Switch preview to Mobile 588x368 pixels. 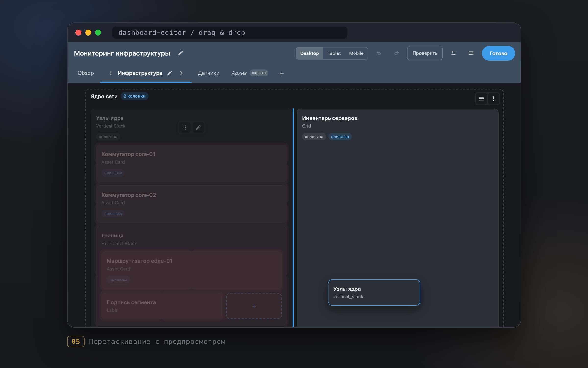coord(356,53)
